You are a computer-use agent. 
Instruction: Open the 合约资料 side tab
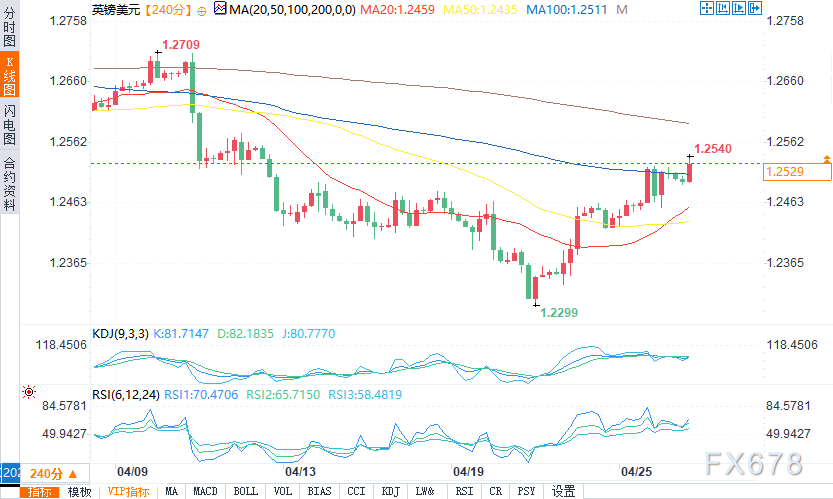[9, 184]
